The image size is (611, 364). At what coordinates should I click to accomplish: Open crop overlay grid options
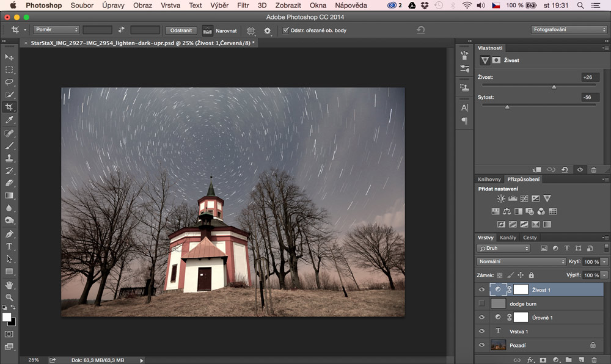point(251,30)
